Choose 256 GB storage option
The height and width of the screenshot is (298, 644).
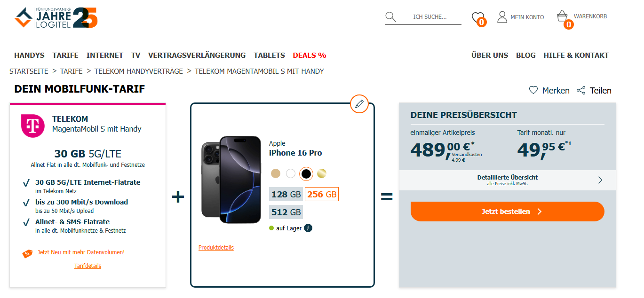[322, 194]
